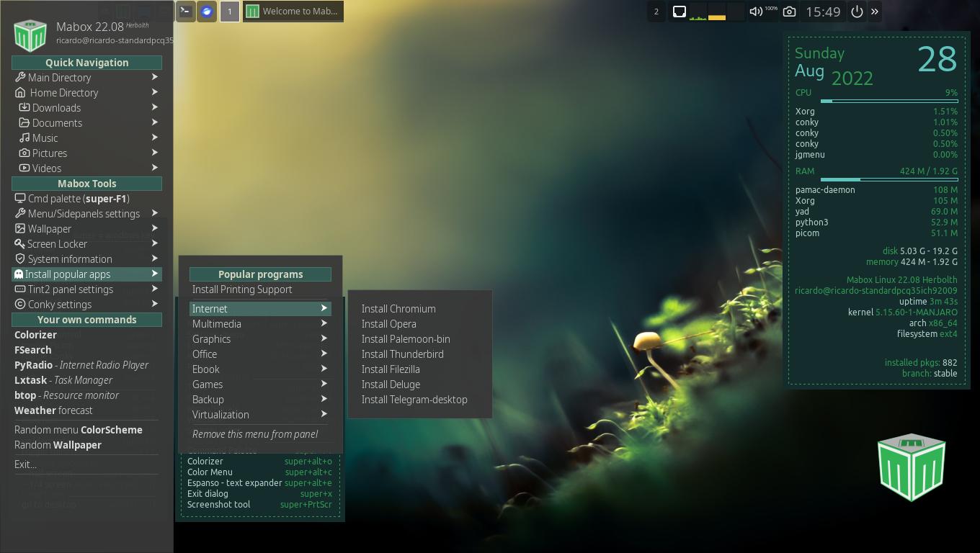Apply Random menu ColorScheme
980x553 pixels.
click(86, 429)
